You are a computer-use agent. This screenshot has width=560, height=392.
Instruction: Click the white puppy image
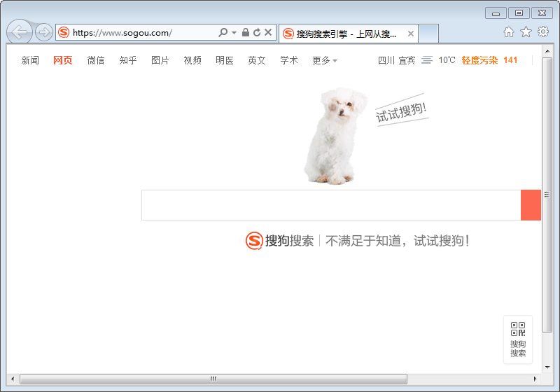coord(335,136)
